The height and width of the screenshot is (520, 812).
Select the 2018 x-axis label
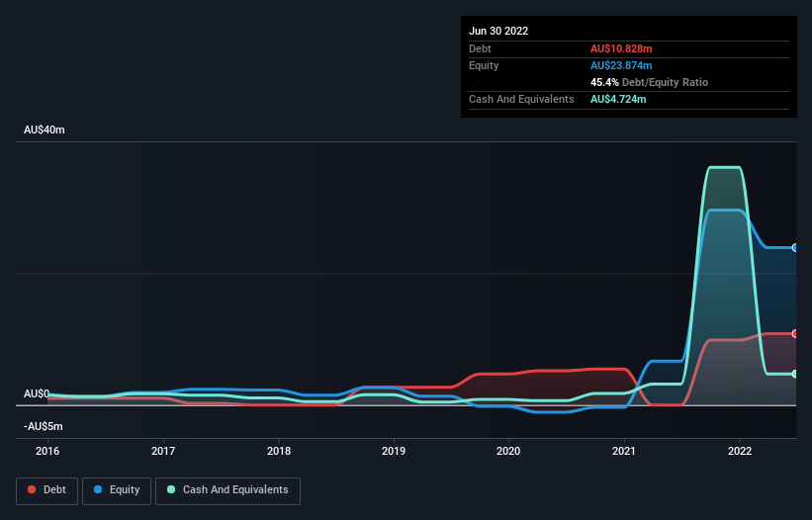point(279,451)
